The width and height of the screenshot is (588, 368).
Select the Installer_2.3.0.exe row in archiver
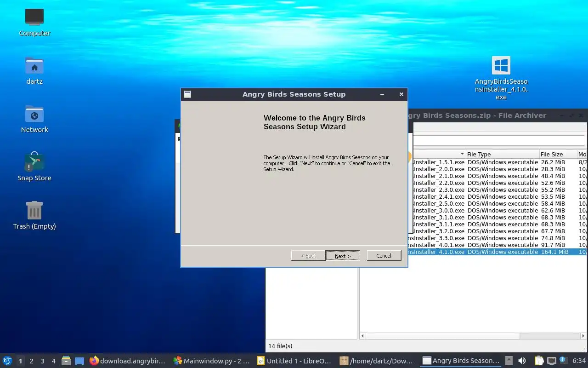coord(500,190)
